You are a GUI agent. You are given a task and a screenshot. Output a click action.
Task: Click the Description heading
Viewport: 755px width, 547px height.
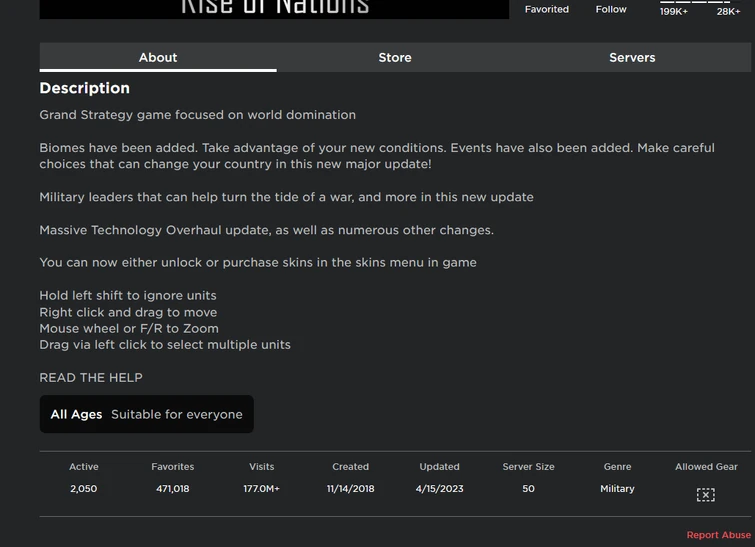(x=85, y=88)
